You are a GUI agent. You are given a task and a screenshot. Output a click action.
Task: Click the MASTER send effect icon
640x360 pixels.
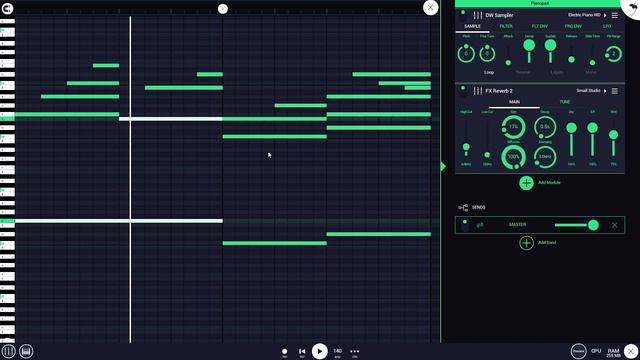click(480, 225)
